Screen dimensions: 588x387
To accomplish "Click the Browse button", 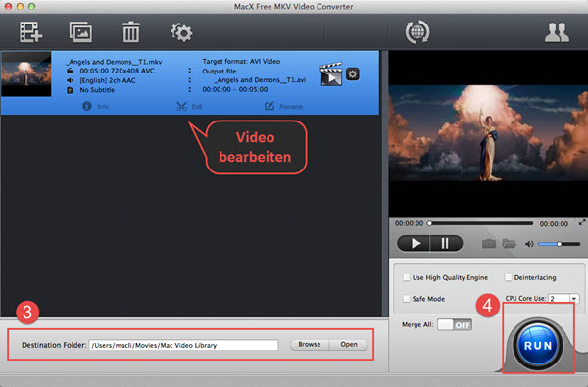I will pyautogui.click(x=310, y=344).
